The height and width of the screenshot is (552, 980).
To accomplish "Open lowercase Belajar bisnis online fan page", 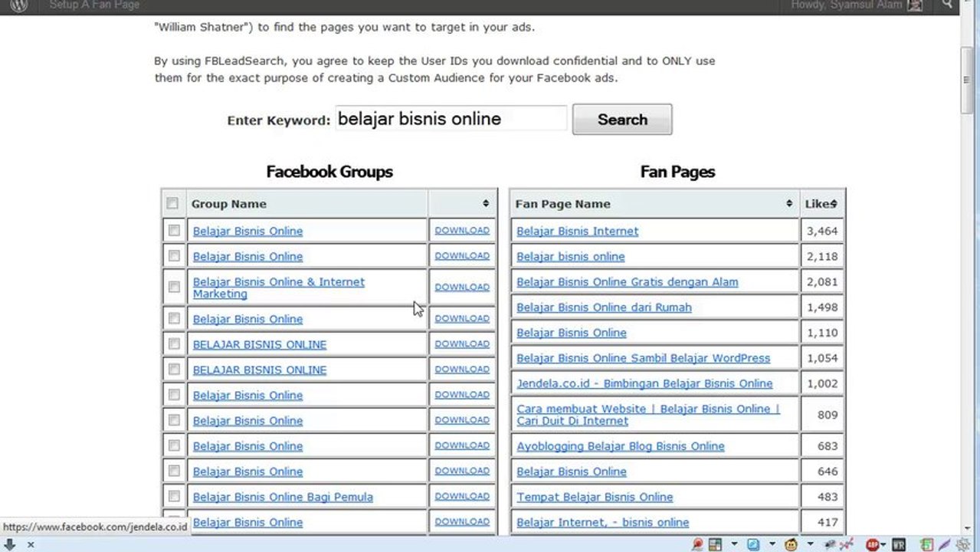I will pyautogui.click(x=570, y=256).
